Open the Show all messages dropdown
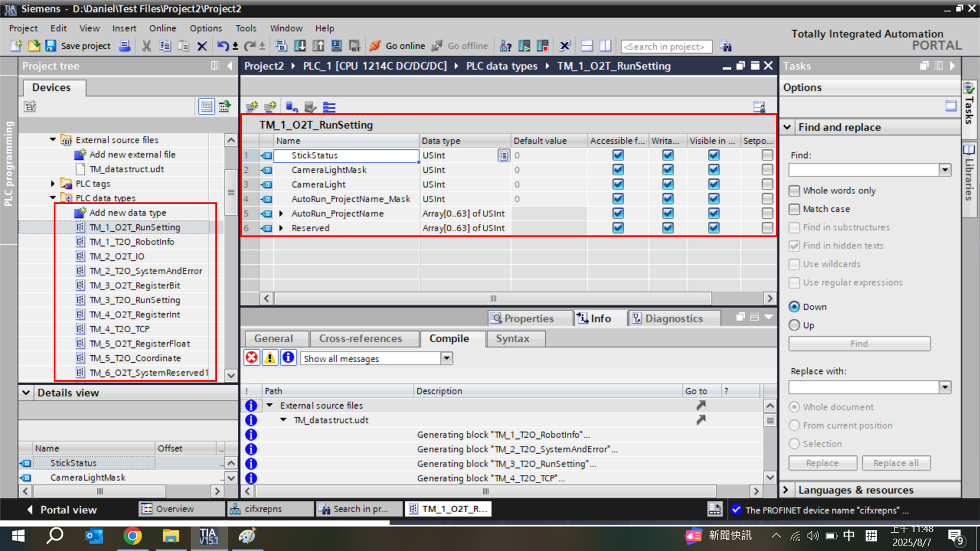Viewport: 980px width, 551px height. pos(447,358)
